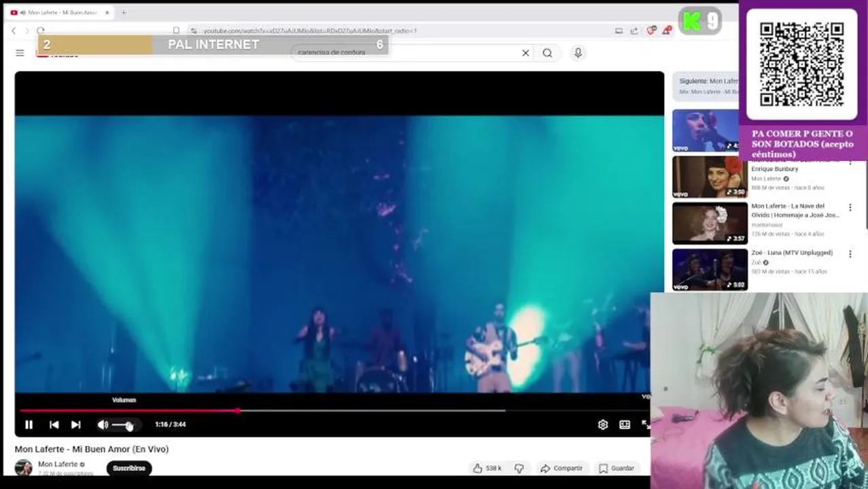Viewport: 868px width, 489px height.
Task: Start voice search with the microphone
Action: (578, 52)
